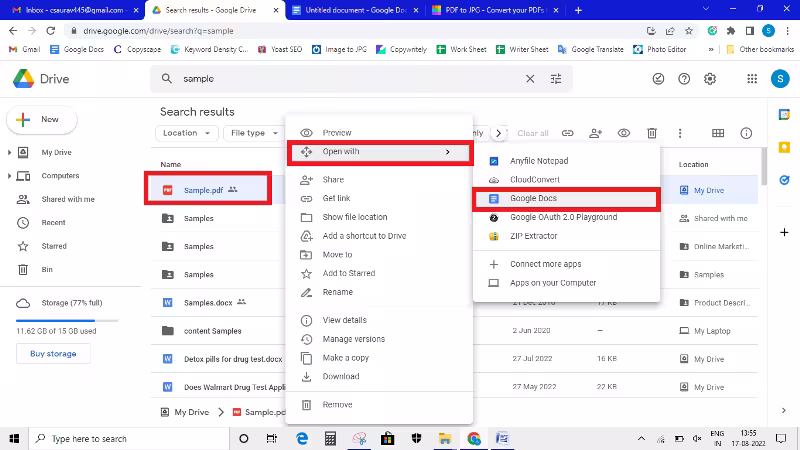Open Google Keep side panel icon

tap(784, 147)
